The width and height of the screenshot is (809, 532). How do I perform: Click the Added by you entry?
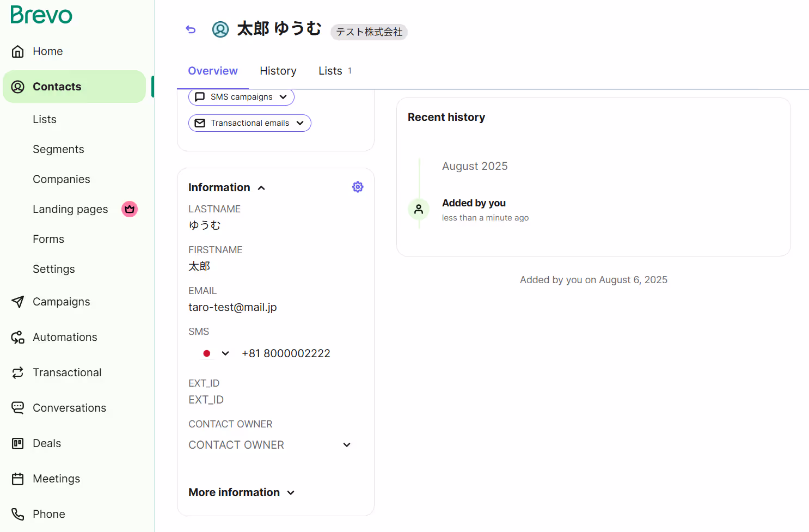coord(474,203)
